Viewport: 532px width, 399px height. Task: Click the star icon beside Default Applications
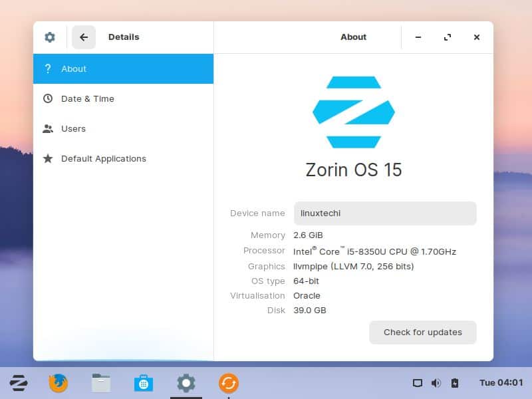pos(48,158)
